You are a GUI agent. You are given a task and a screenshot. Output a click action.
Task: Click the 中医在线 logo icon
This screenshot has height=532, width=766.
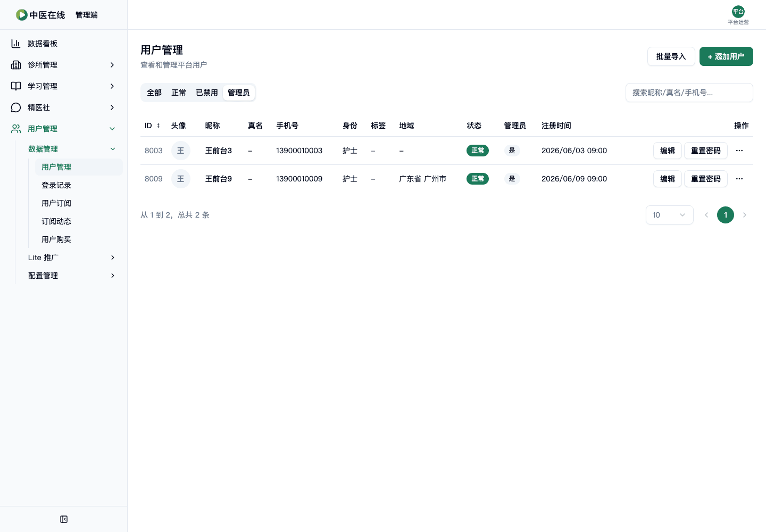[22, 15]
